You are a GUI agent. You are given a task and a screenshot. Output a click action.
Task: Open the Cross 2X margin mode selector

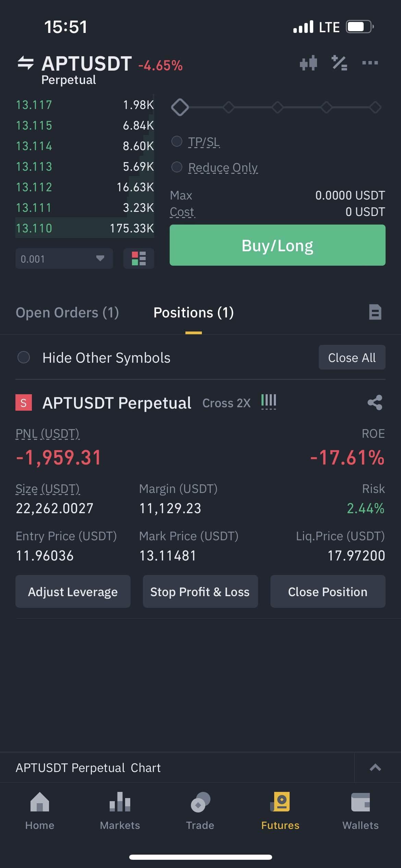pos(227,403)
